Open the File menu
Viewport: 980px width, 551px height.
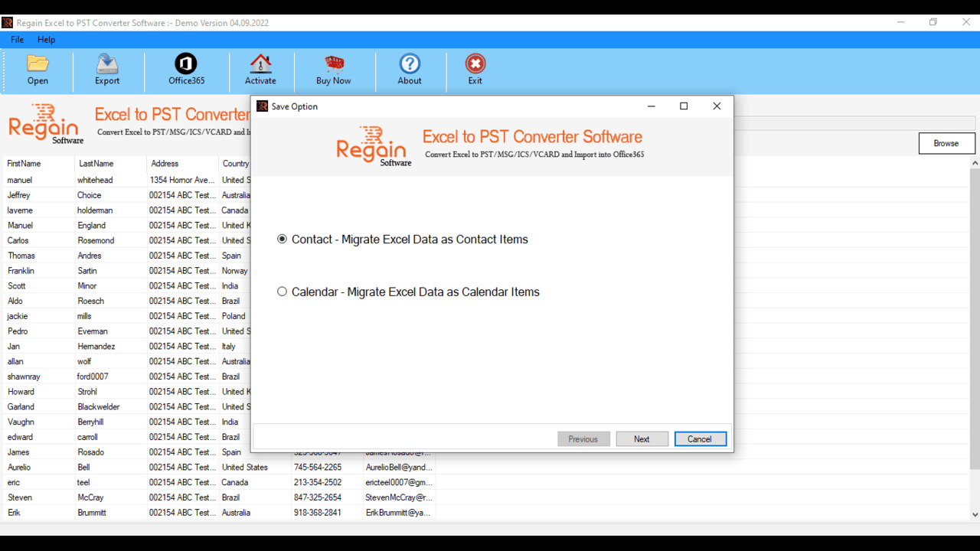(x=17, y=39)
